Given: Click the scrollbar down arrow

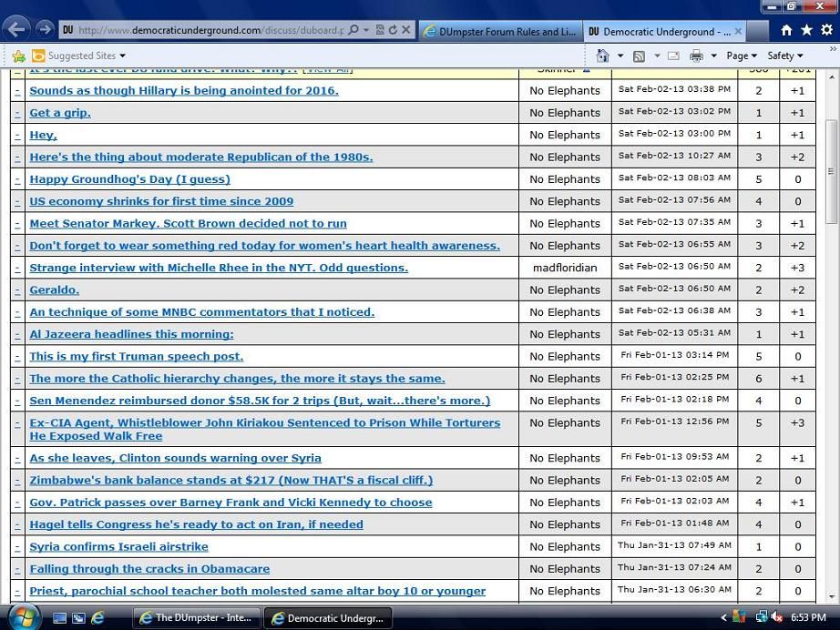Looking at the screenshot, I should tap(831, 596).
